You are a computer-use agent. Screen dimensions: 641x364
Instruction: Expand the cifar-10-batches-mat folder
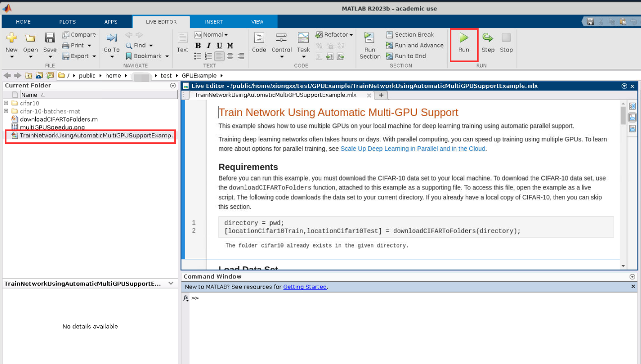click(x=6, y=111)
